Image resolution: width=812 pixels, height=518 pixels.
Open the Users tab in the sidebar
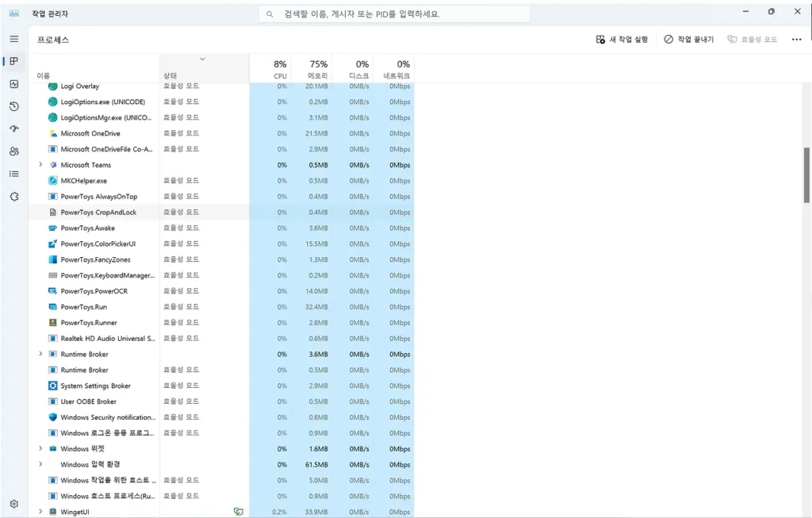[14, 152]
